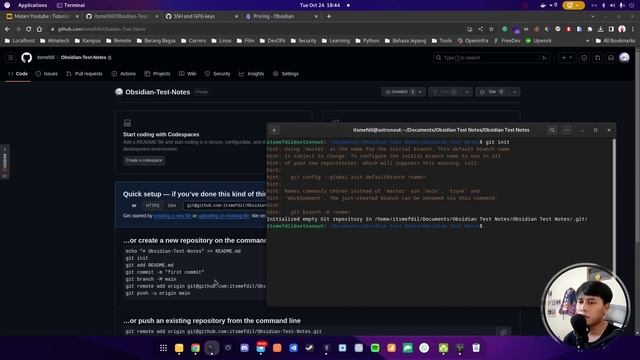The image size is (640, 360).
Task: Select HTTPS clone protocol
Action: pyautogui.click(x=153, y=205)
